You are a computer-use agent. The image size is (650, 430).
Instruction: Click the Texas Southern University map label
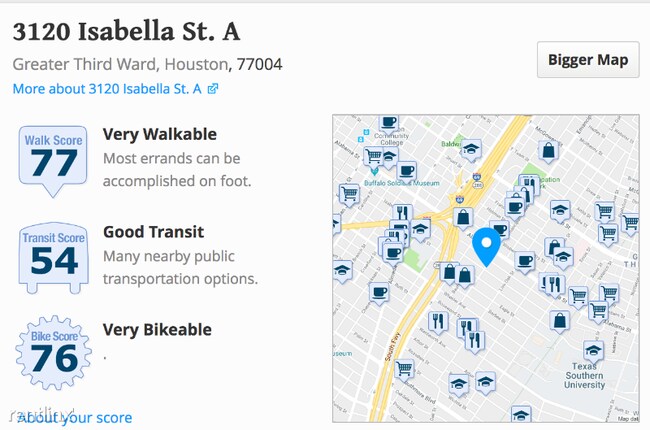pyautogui.click(x=583, y=375)
